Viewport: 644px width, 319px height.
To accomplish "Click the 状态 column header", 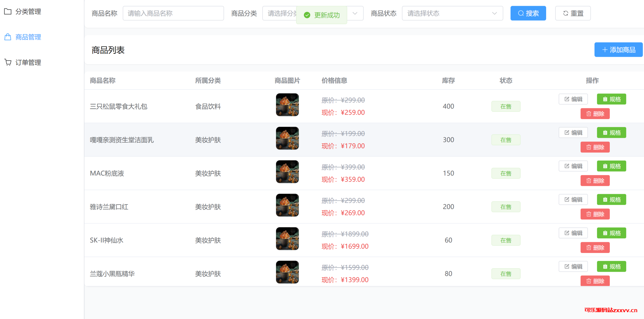I will 506,81.
